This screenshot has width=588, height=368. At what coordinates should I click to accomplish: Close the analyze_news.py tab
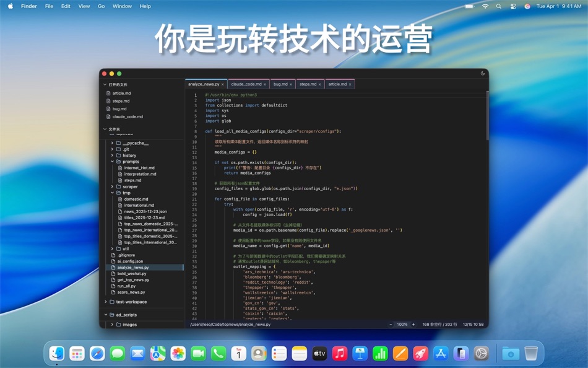pyautogui.click(x=222, y=84)
